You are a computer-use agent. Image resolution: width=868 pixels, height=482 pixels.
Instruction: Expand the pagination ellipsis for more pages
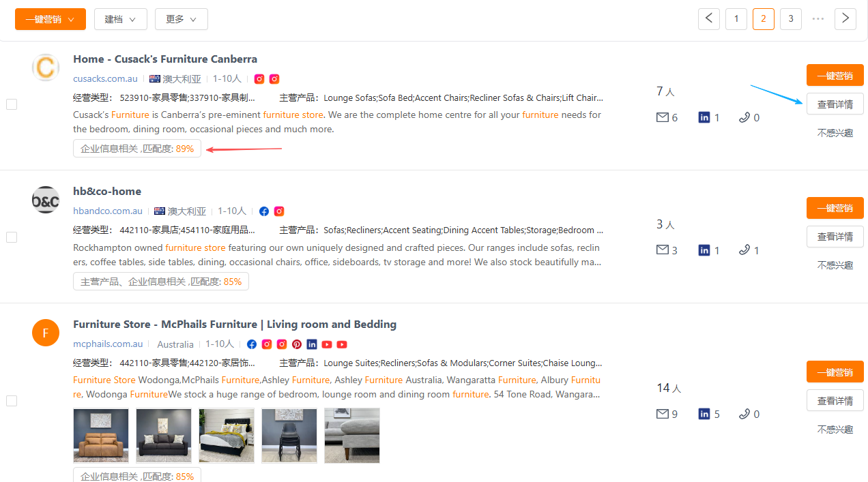pyautogui.click(x=818, y=18)
